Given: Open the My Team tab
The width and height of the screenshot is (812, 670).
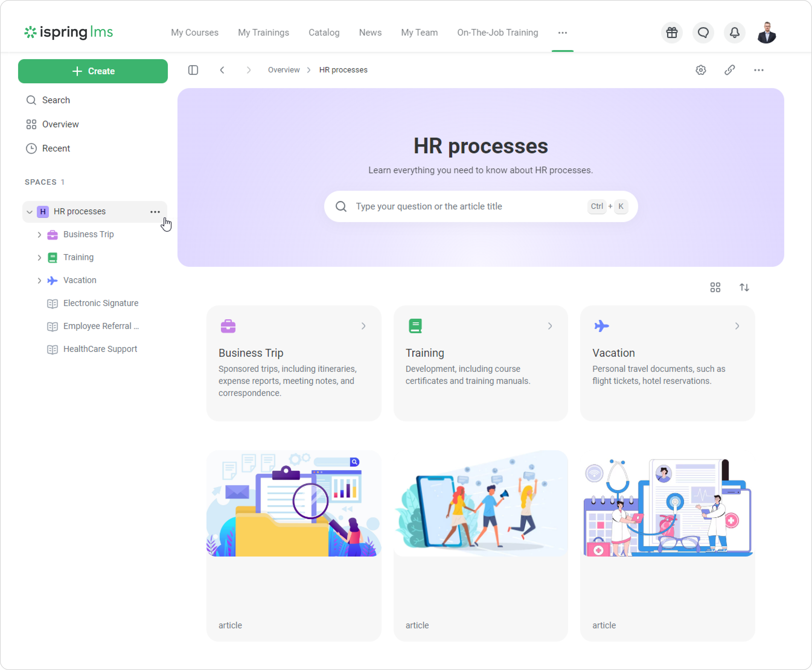Looking at the screenshot, I should (419, 32).
